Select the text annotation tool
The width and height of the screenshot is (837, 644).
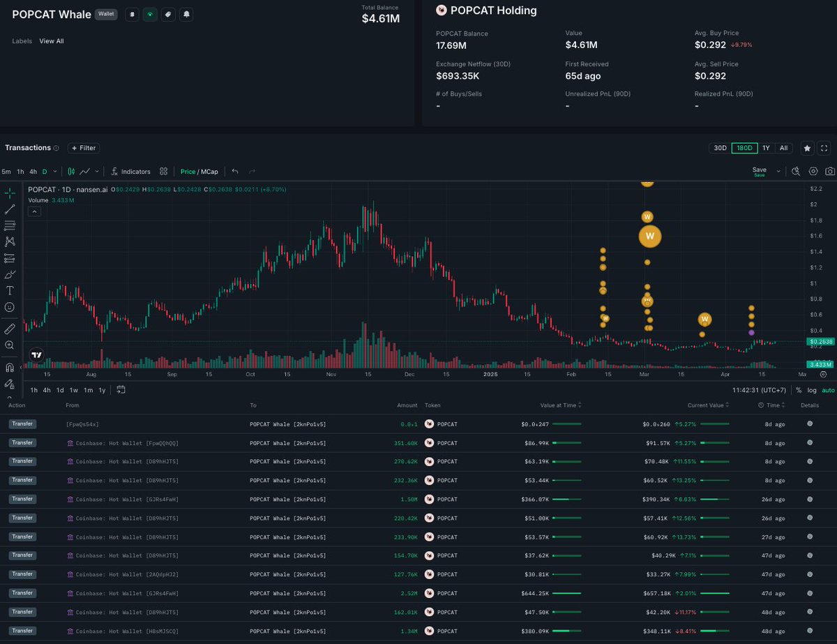[x=10, y=291]
